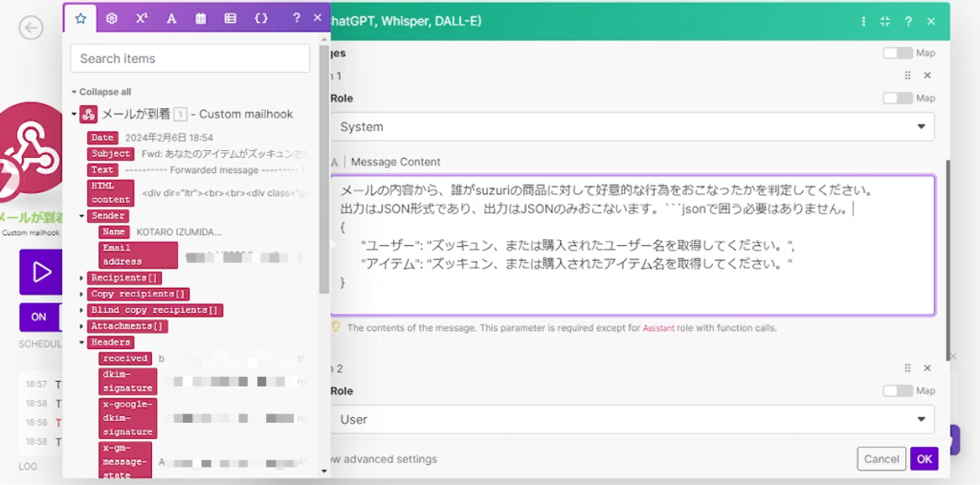Toggle the Map switch for Messages

(897, 54)
